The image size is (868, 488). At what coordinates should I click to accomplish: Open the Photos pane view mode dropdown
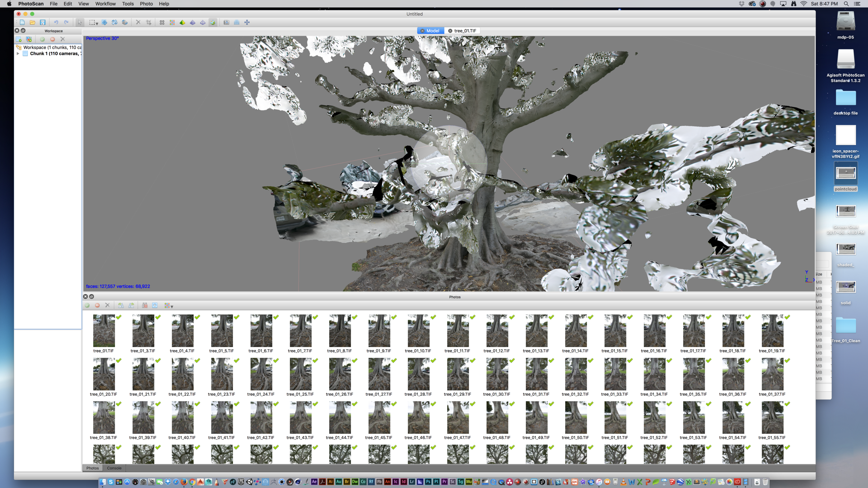point(172,306)
